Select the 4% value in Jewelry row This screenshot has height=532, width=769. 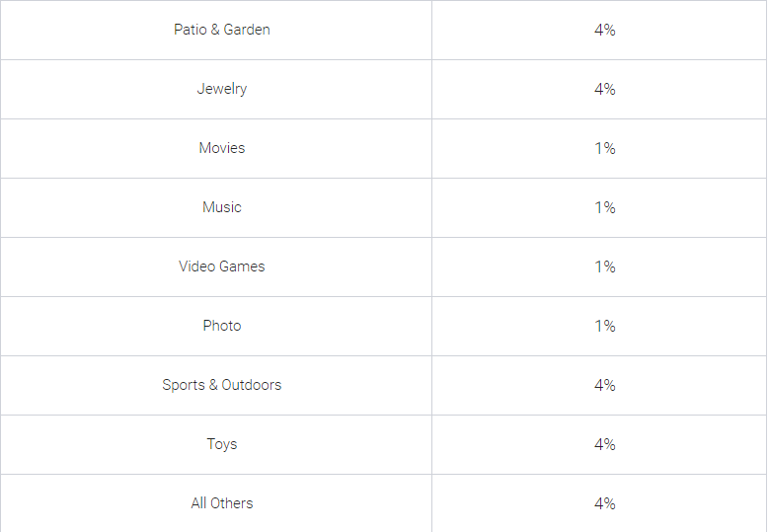coord(604,89)
